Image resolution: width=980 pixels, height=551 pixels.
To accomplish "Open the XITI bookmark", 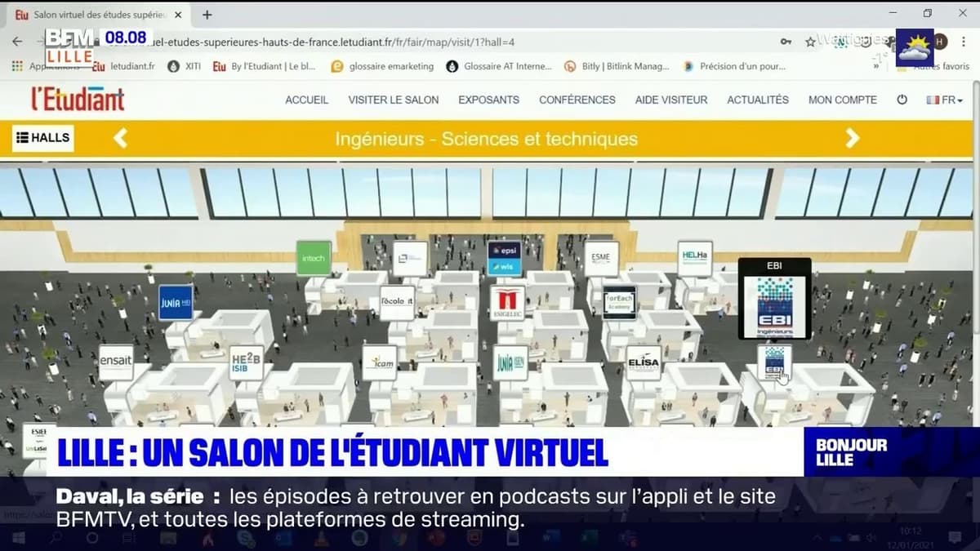I will click(x=185, y=66).
